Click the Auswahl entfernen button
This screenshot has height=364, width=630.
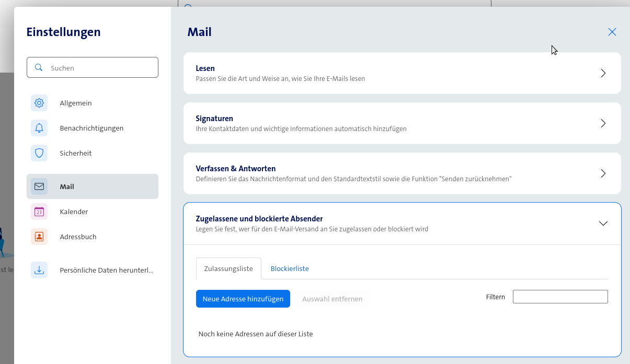click(332, 299)
